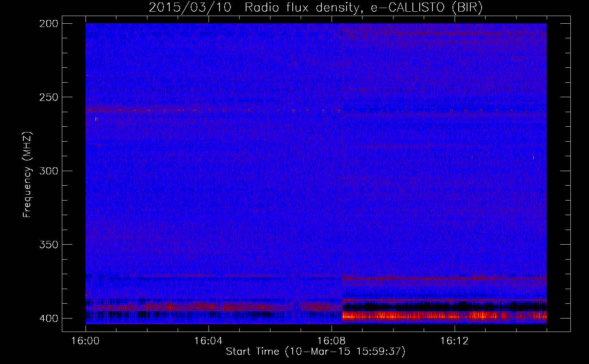This screenshot has width=589, height=364.
Task: Click the bright red emission band near 400 MHz
Action: pos(444,315)
